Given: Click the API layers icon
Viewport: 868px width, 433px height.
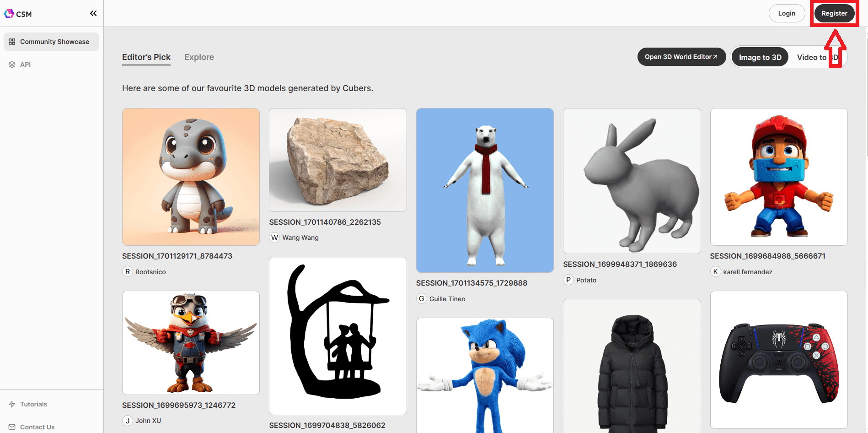Looking at the screenshot, I should 12,65.
